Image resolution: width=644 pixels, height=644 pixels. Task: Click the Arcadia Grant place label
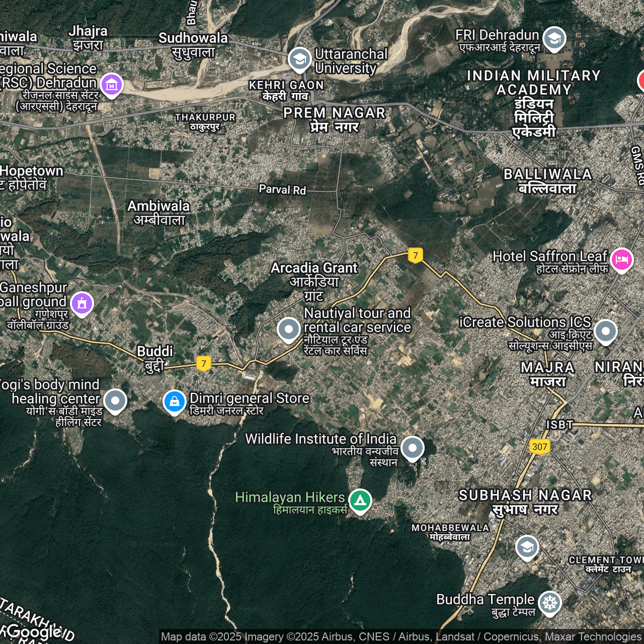point(314,268)
